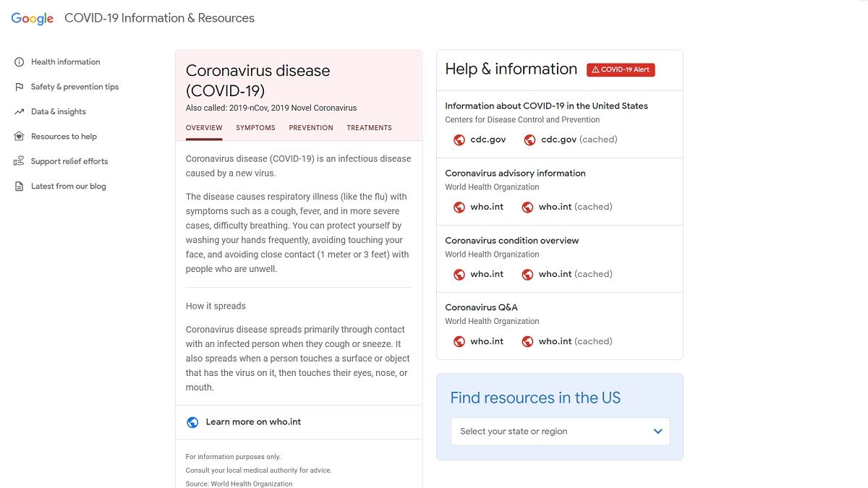Open the TREATMENTS tab
The height and width of the screenshot is (488, 868).
point(369,127)
